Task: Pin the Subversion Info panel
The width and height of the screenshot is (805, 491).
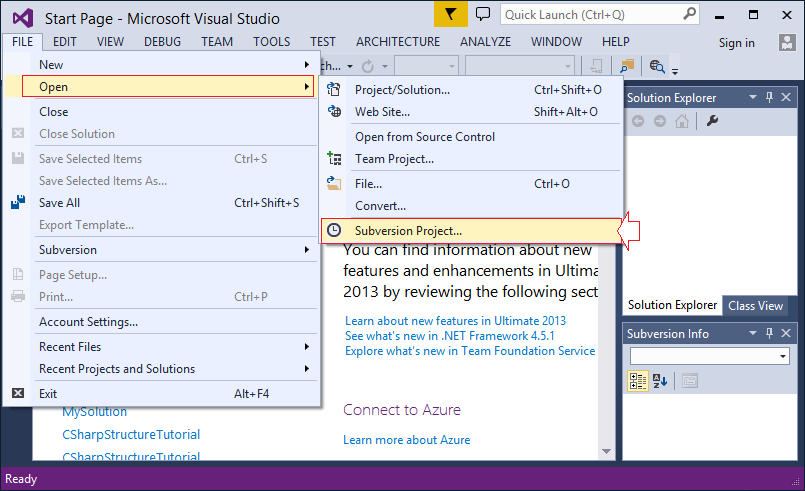Action: [x=769, y=333]
